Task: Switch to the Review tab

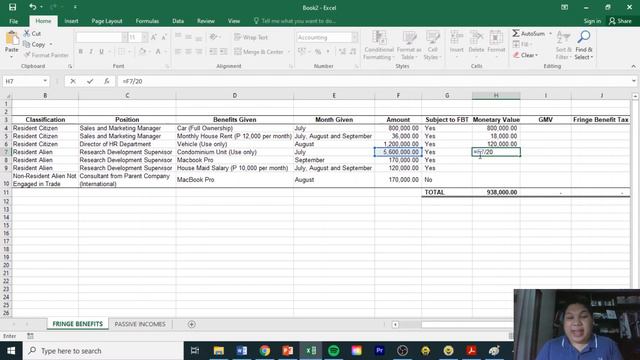Action: [206, 21]
